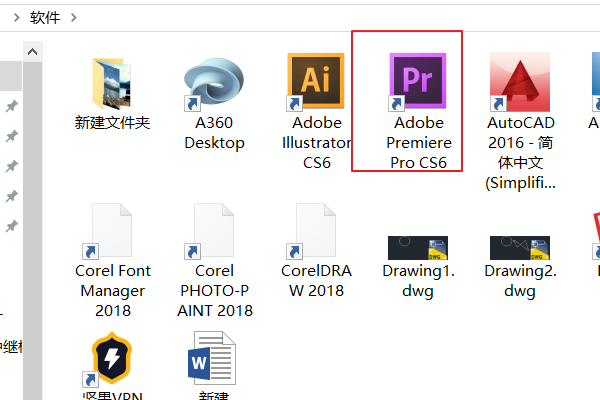Image resolution: width=600 pixels, height=400 pixels.
Task: Click the AutoCAD 2016 简体中文 label
Action: click(520, 153)
